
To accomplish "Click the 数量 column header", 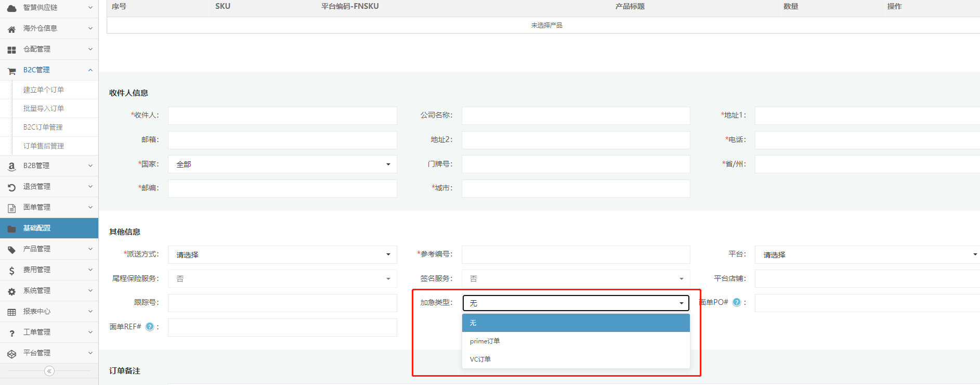I will pyautogui.click(x=791, y=6).
